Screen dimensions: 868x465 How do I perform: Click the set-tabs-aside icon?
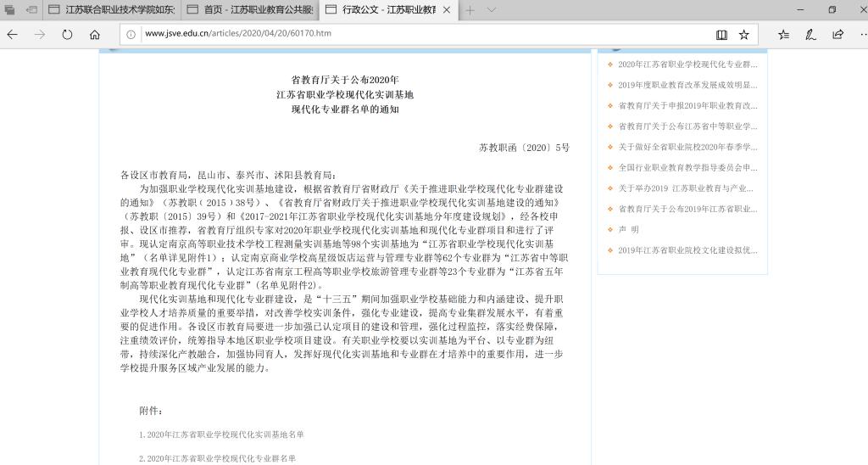tap(31, 10)
